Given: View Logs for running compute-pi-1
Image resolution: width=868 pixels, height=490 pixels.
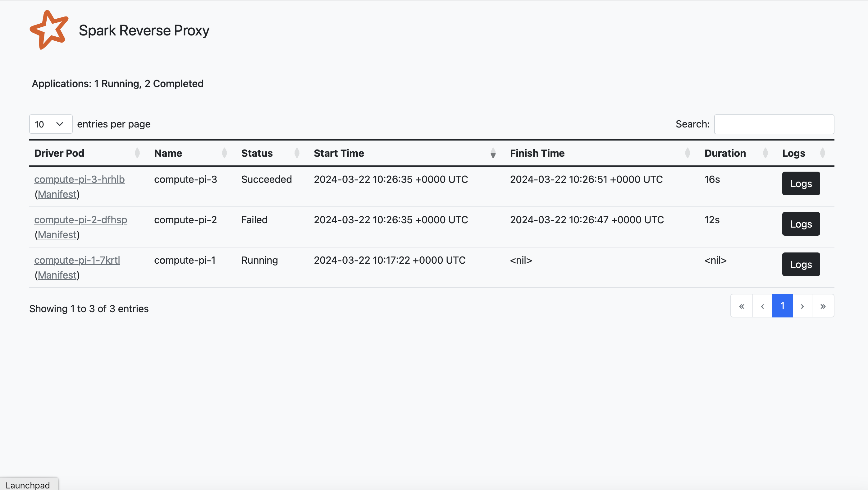Looking at the screenshot, I should point(801,264).
